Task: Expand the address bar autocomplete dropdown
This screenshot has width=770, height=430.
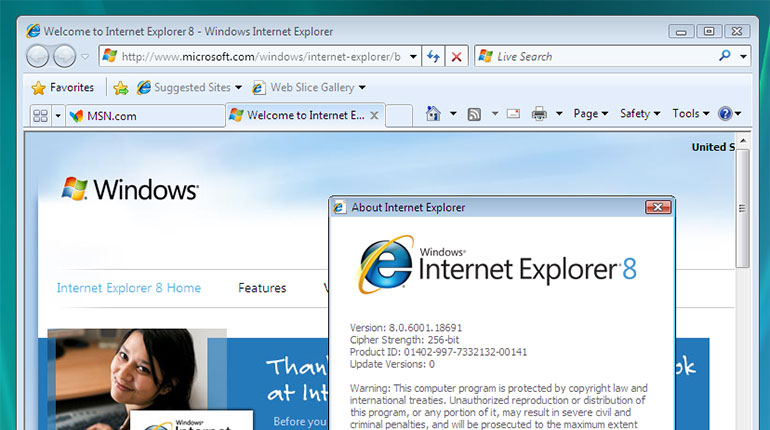Action: coord(413,56)
